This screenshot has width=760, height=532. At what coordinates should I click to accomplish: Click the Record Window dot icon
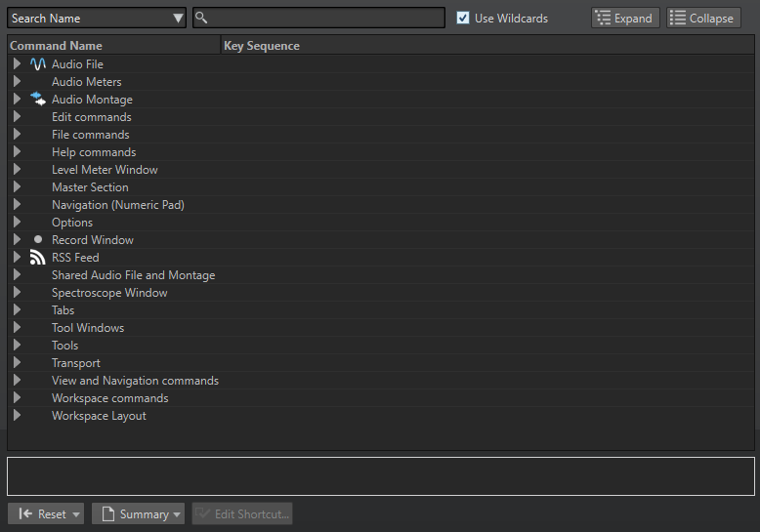[x=38, y=240]
